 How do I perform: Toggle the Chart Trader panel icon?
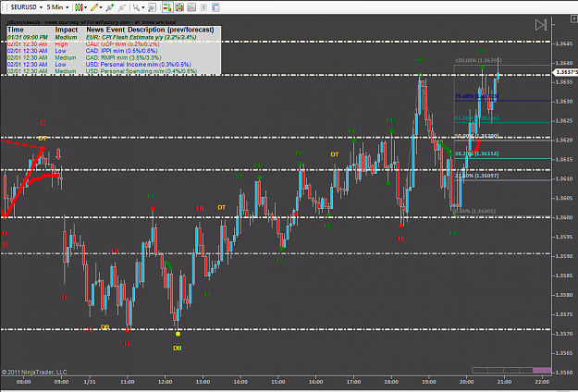[167, 7]
